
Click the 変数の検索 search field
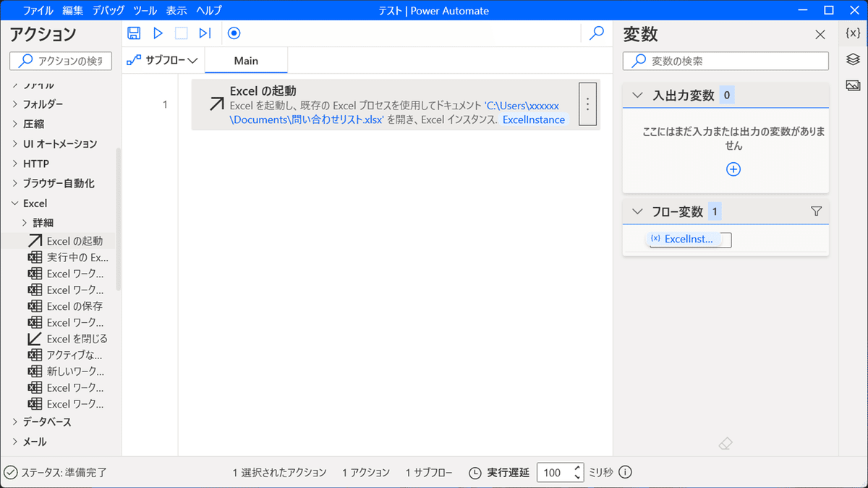point(726,61)
